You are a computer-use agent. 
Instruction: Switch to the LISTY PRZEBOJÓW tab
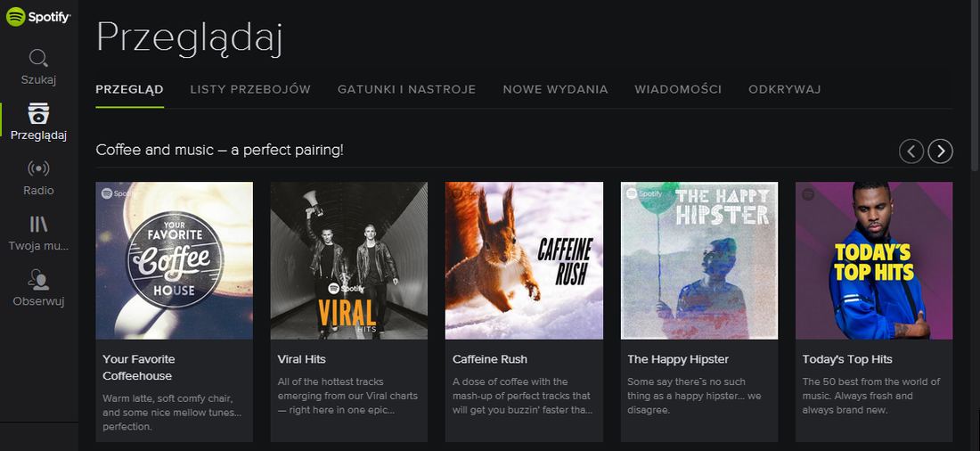pyautogui.click(x=250, y=89)
